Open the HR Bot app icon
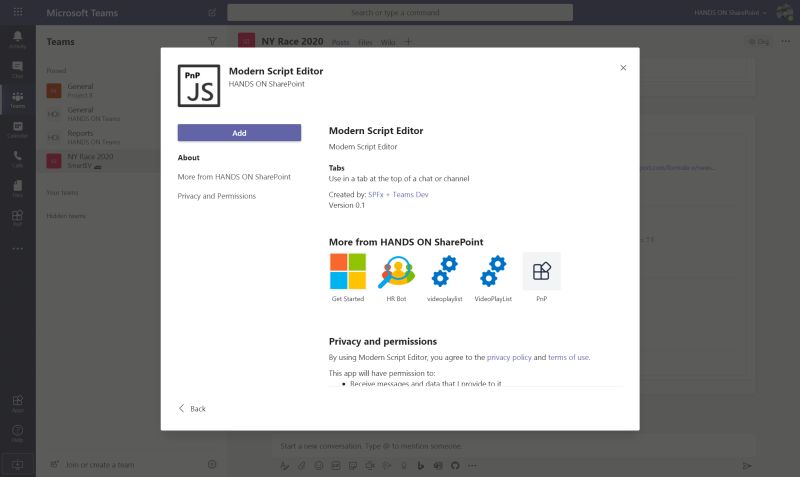The height and width of the screenshot is (477, 800). 396,271
